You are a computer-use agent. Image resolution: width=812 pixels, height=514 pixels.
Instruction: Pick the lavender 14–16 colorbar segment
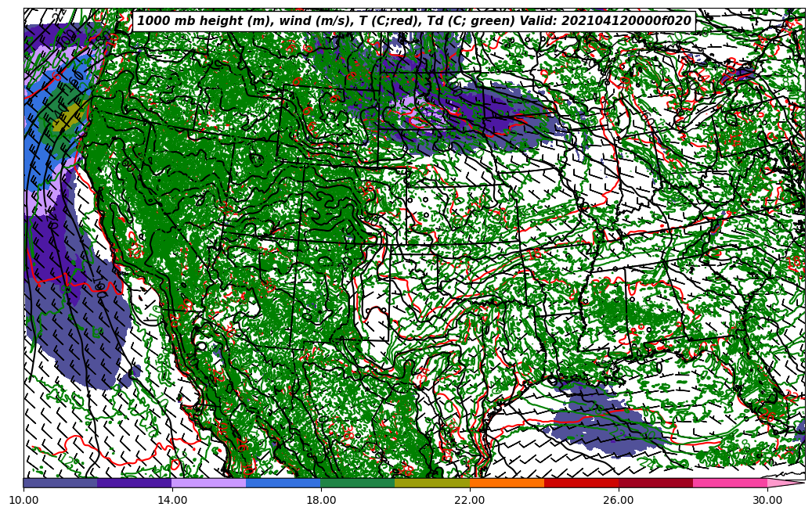[209, 483]
